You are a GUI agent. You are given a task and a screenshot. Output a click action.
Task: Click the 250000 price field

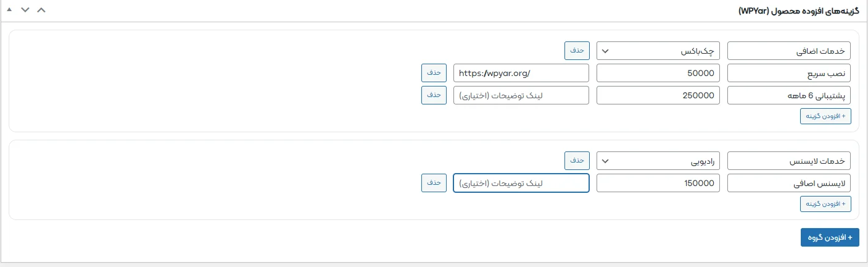(658, 95)
